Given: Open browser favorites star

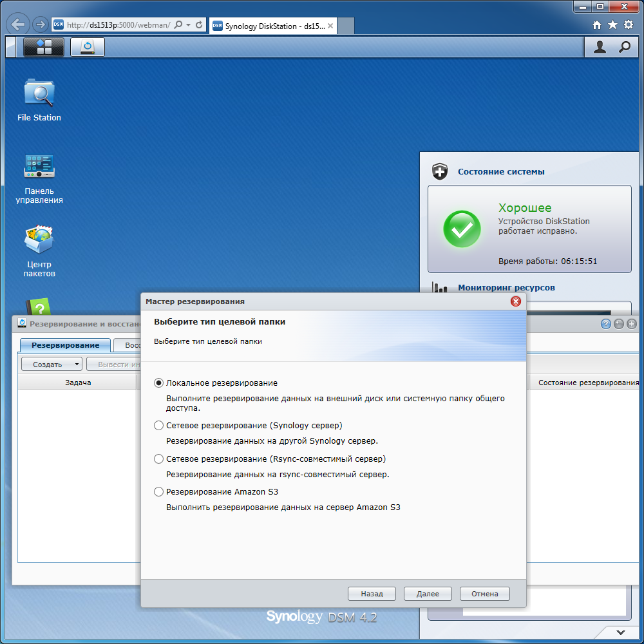Looking at the screenshot, I should 612,25.
